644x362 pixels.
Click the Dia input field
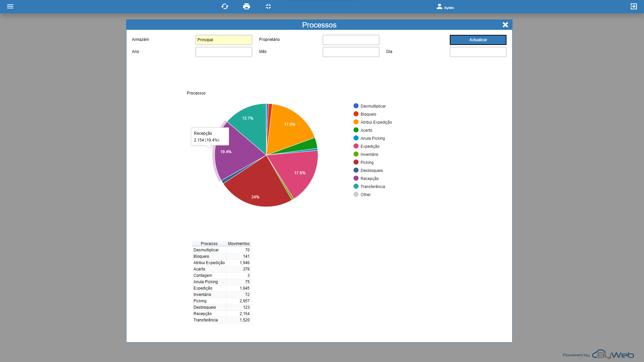click(x=478, y=52)
